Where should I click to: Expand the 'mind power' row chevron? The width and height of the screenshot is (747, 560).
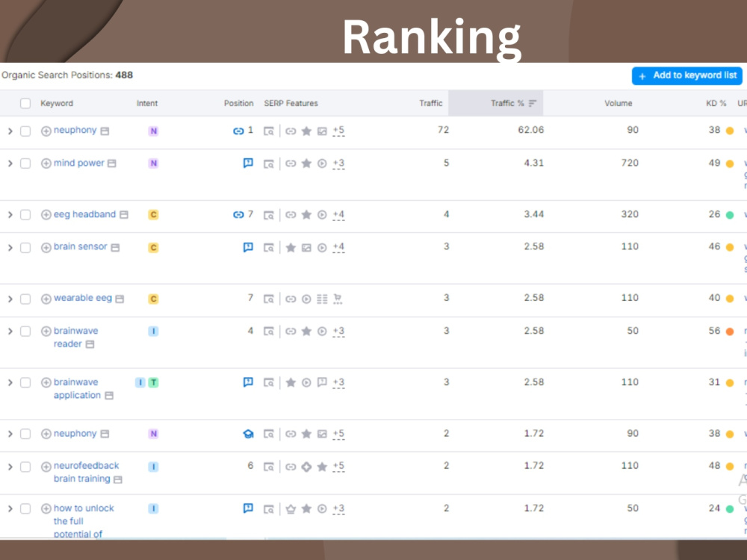pyautogui.click(x=10, y=164)
